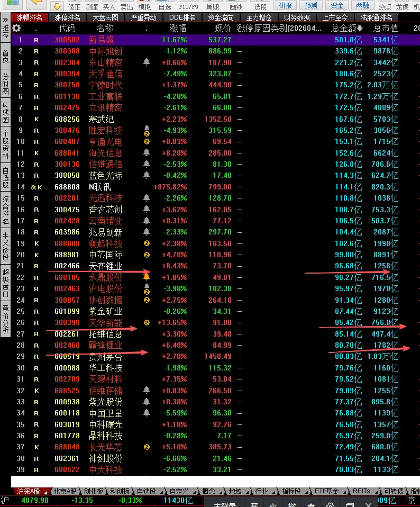Click the orange bell for 永鼎股份
This screenshot has width=420, height=507.
click(147, 277)
